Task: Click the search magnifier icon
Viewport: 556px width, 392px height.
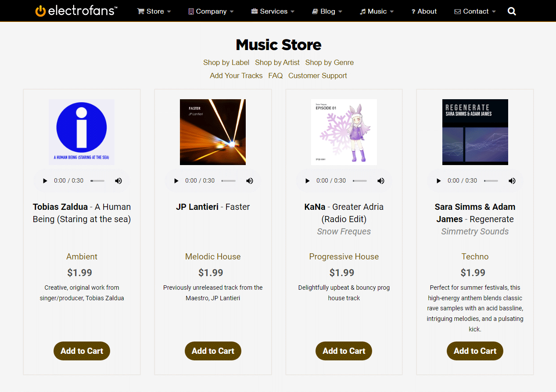Action: click(512, 11)
